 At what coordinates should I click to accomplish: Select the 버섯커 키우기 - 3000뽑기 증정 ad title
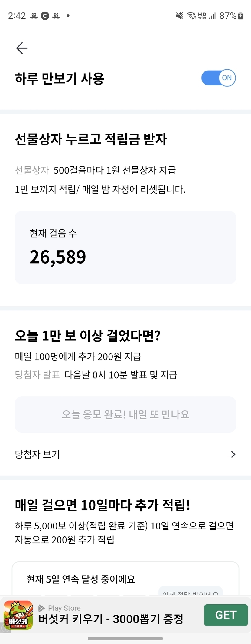point(111,619)
